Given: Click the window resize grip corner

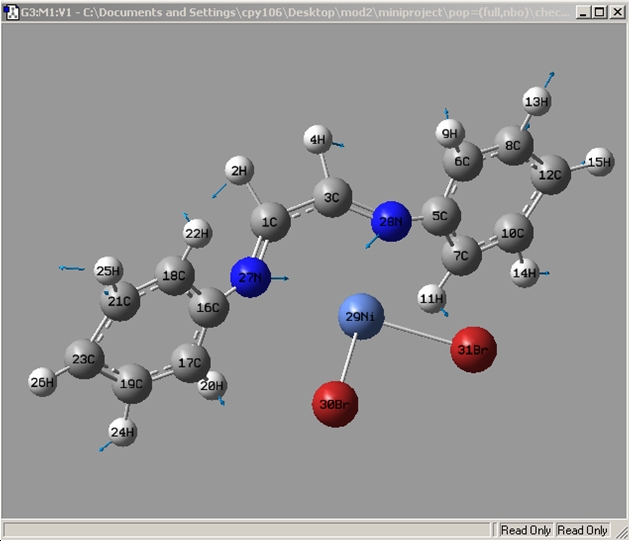Looking at the screenshot, I should click(621, 531).
